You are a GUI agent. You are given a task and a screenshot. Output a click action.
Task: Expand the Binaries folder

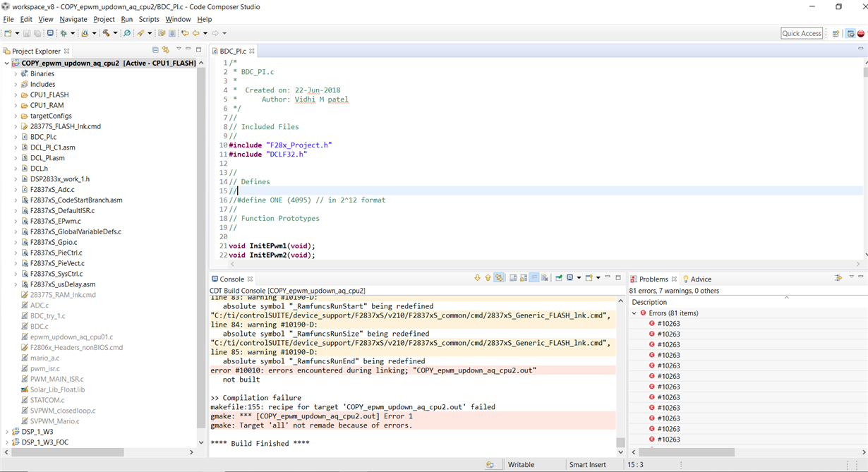(16, 73)
